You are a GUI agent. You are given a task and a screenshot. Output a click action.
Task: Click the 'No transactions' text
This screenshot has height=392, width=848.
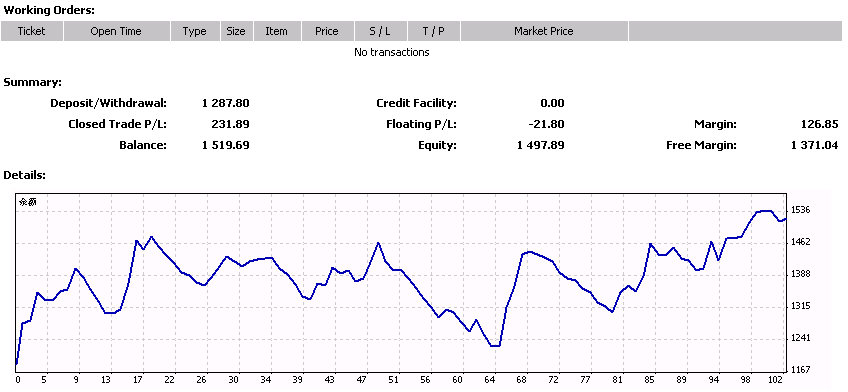(x=392, y=52)
